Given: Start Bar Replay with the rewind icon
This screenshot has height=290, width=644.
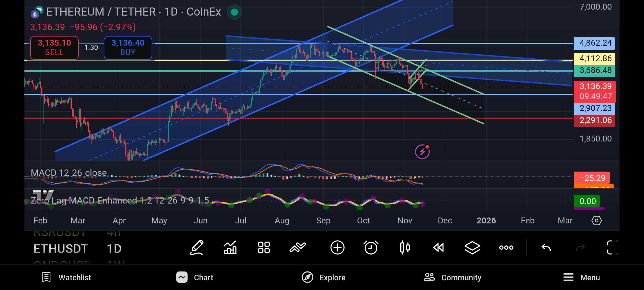Looking at the screenshot, I should pyautogui.click(x=438, y=247).
